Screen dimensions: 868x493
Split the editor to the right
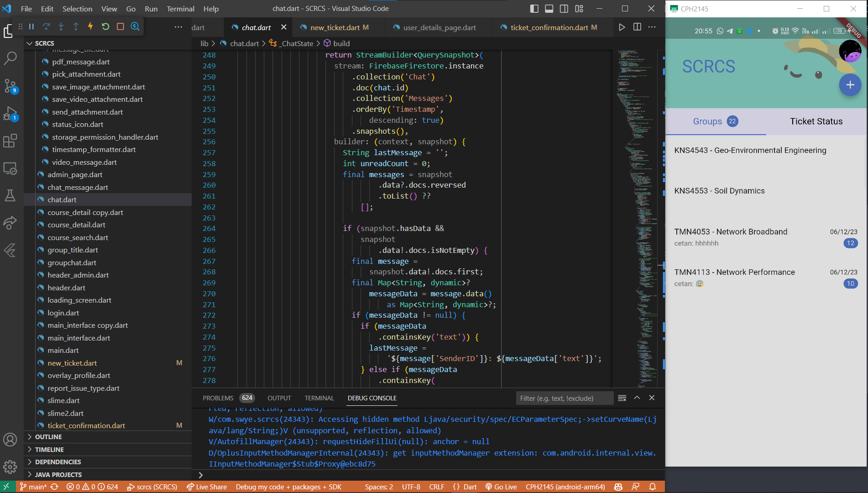point(637,27)
